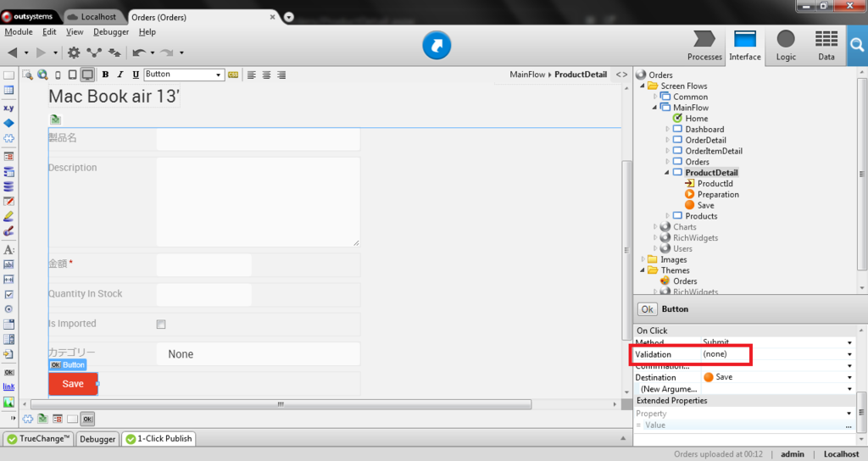
Task: Select the OK Button widget in the toolbox
Action: 8,372
